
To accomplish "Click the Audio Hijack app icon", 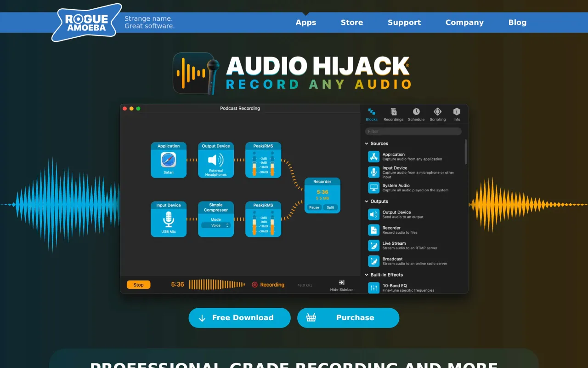I will [x=196, y=74].
